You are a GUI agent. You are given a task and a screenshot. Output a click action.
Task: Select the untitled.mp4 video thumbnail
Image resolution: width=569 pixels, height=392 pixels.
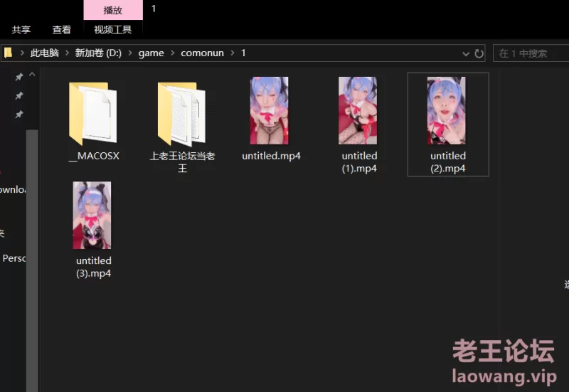click(270, 110)
